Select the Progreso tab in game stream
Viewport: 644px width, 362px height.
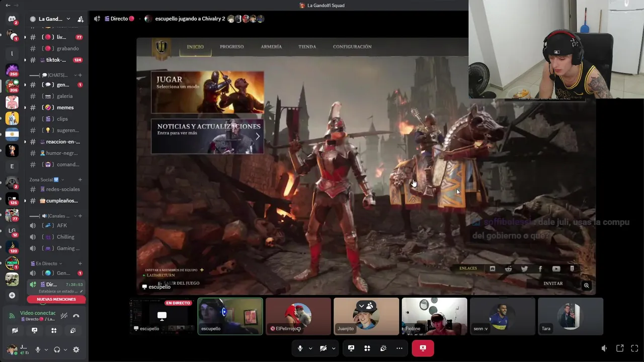[x=231, y=47]
